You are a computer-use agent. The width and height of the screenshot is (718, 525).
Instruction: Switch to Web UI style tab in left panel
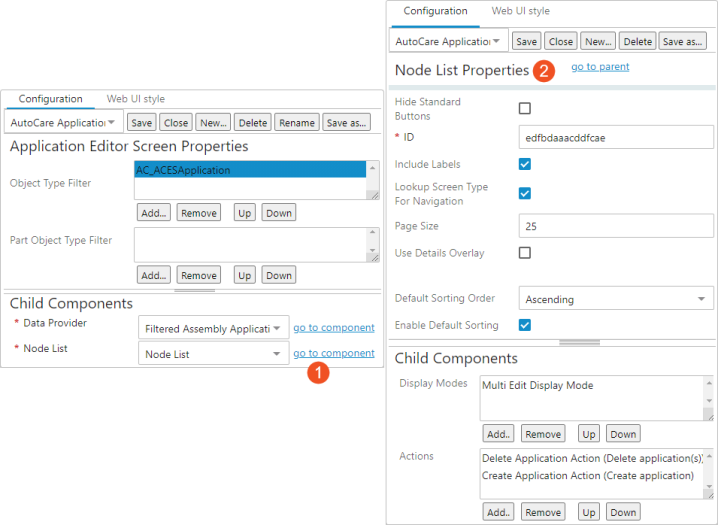pyautogui.click(x=136, y=99)
